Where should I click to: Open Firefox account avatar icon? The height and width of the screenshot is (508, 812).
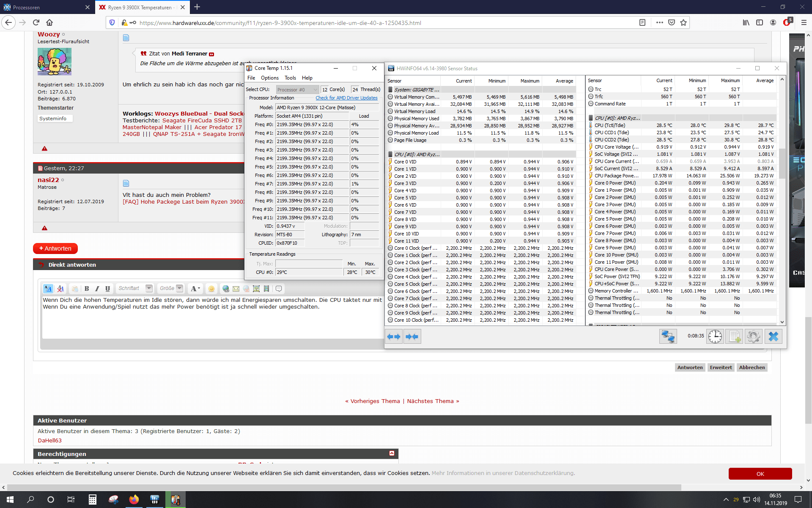pyautogui.click(x=773, y=22)
